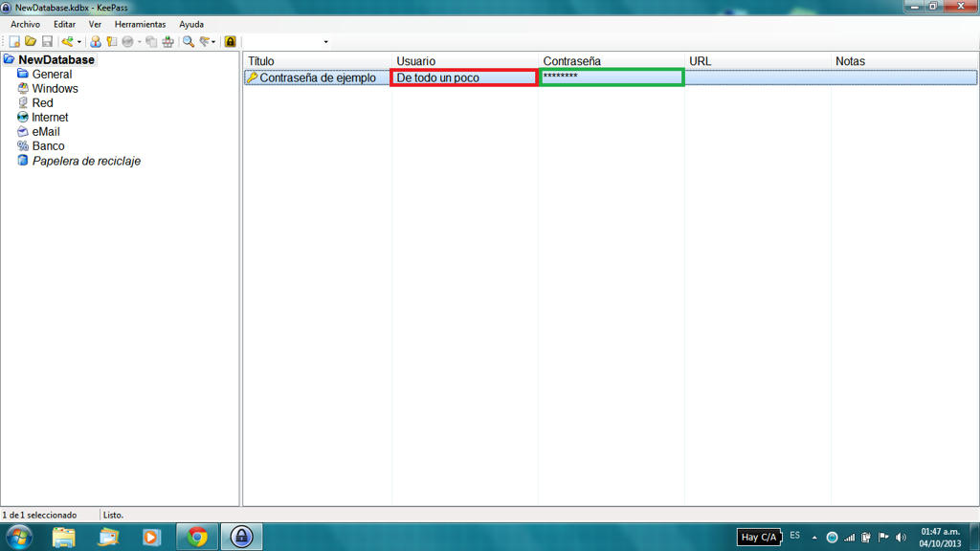Show hidden tray icons arrow
Viewport: 980px width, 551px height.
coord(814,538)
